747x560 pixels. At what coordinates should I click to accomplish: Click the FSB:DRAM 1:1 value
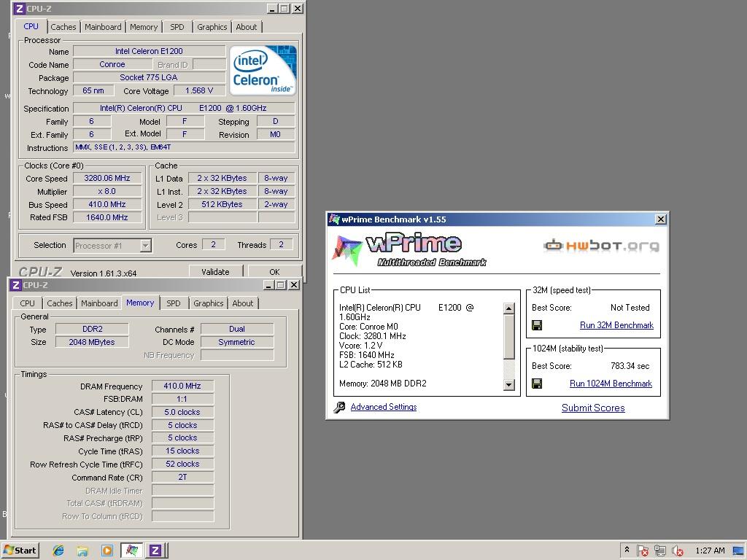click(182, 399)
